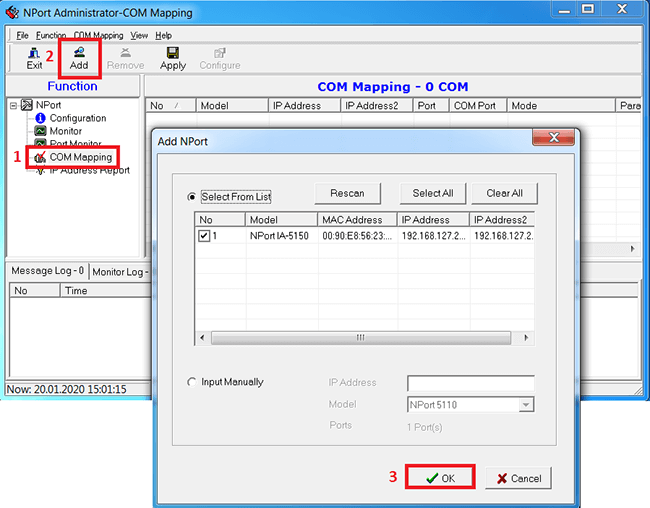The height and width of the screenshot is (508, 650).
Task: Switch to the Message Log tab
Action: pos(47,271)
